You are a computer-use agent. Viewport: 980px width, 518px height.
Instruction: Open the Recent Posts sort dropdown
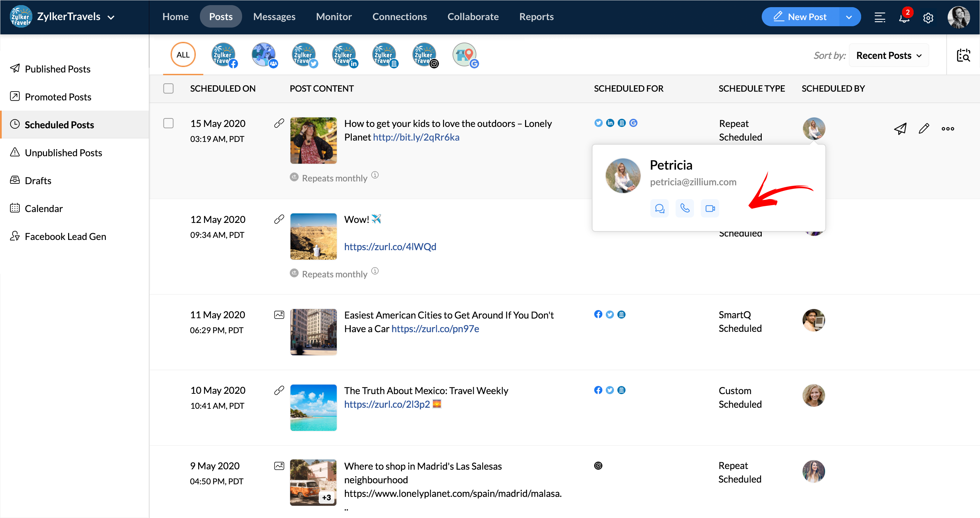click(x=889, y=55)
